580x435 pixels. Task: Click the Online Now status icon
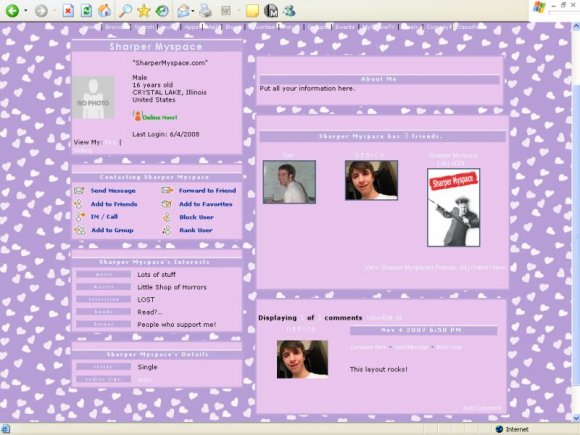pyautogui.click(x=138, y=116)
